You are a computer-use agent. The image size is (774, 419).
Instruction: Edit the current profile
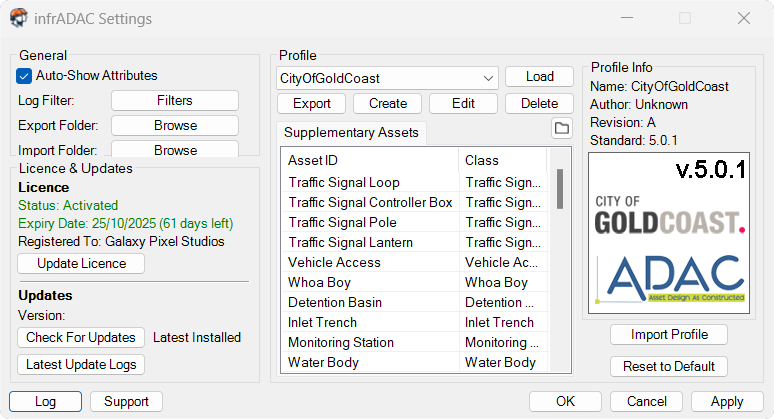(x=463, y=104)
